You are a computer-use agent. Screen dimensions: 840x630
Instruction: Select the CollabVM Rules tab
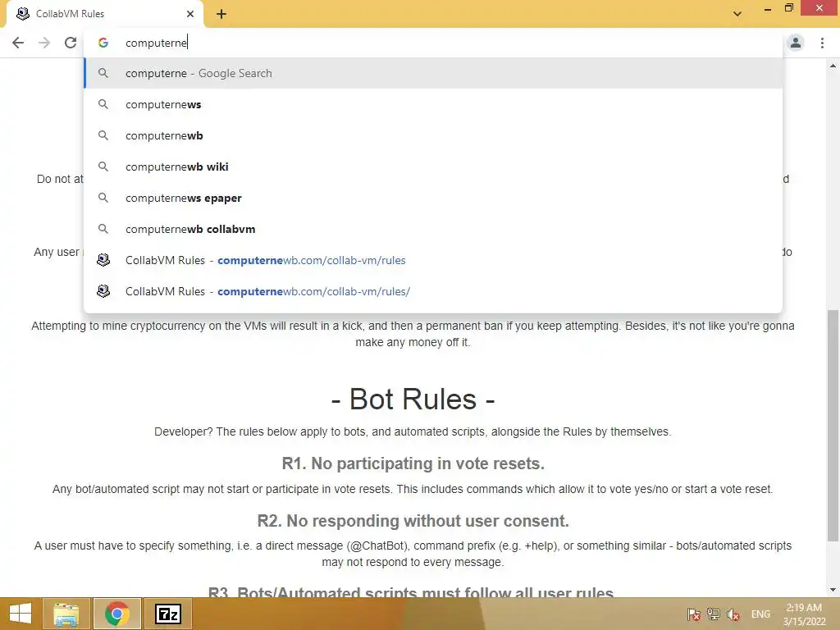(104, 14)
